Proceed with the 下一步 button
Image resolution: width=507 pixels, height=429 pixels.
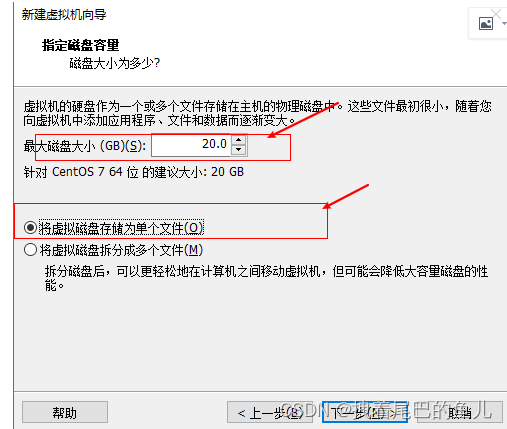tap(365, 413)
